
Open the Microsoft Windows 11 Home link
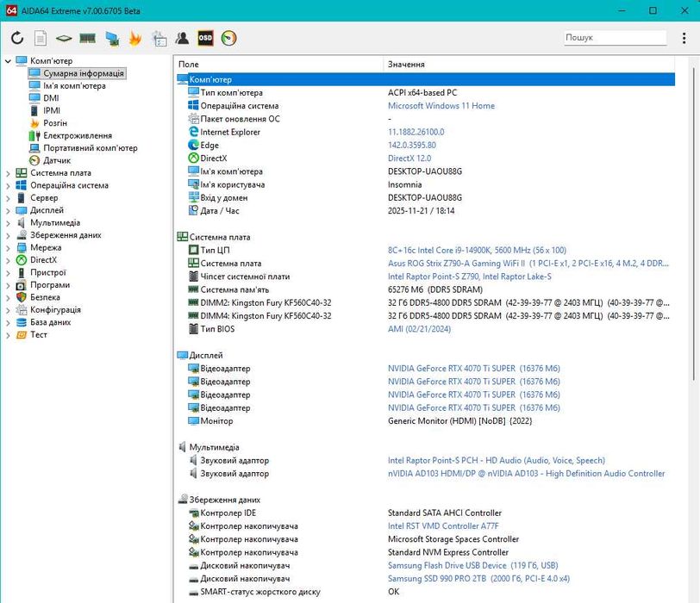441,106
